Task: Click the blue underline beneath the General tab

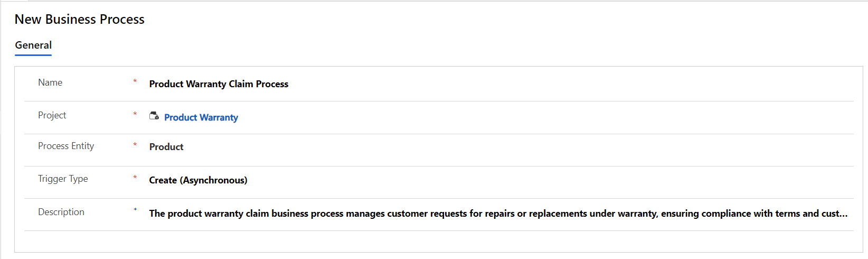Action: click(33, 55)
